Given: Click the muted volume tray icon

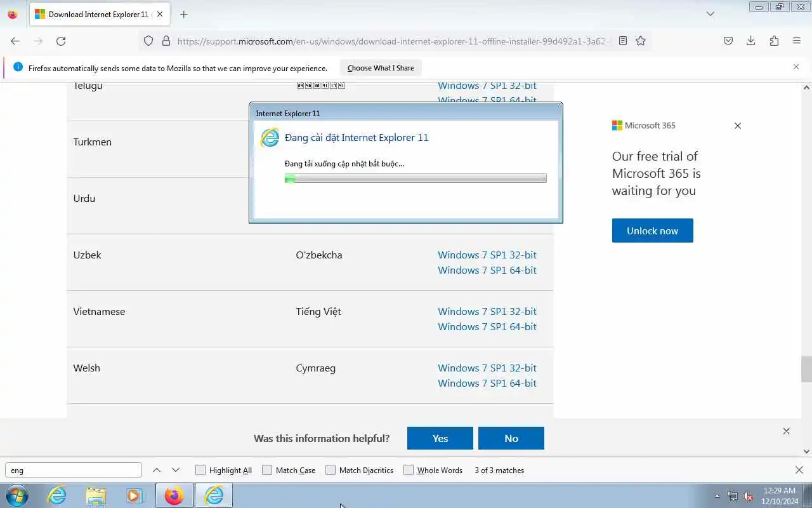Looking at the screenshot, I should (749, 496).
